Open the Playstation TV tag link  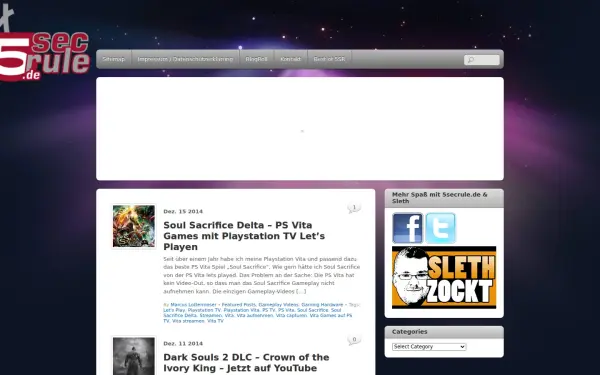pos(204,310)
